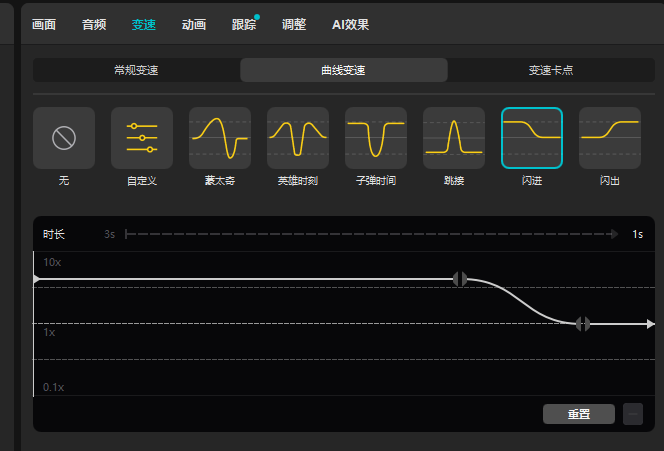Go to the 音频 audio tab
The width and height of the screenshot is (664, 451).
[94, 24]
